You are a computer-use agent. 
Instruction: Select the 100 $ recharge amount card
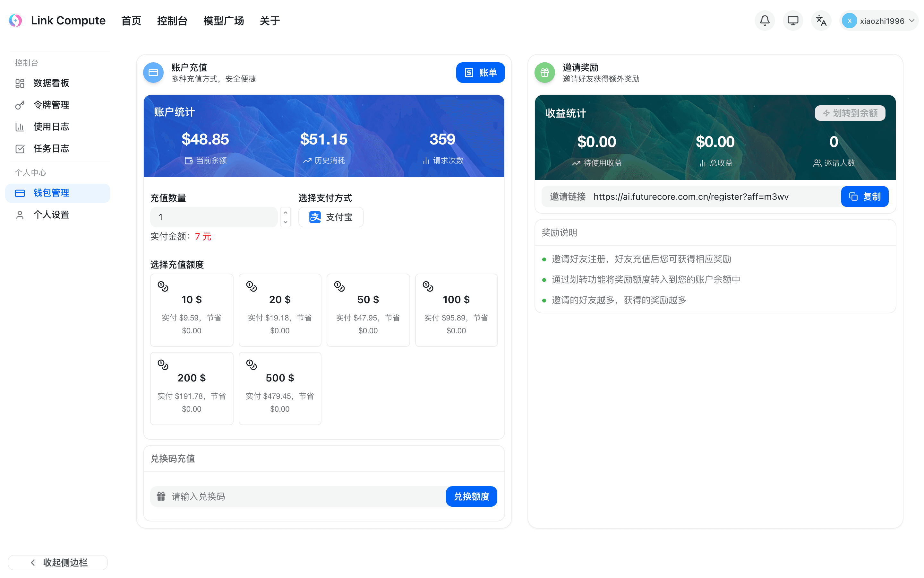[x=456, y=310]
